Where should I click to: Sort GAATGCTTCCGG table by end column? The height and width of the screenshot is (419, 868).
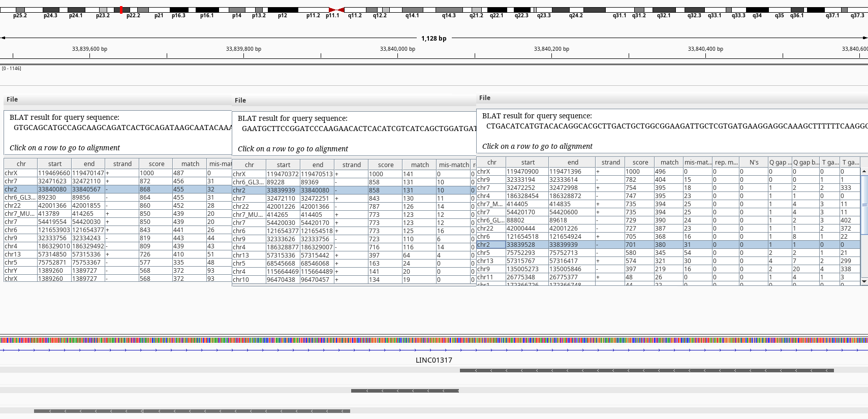point(318,165)
